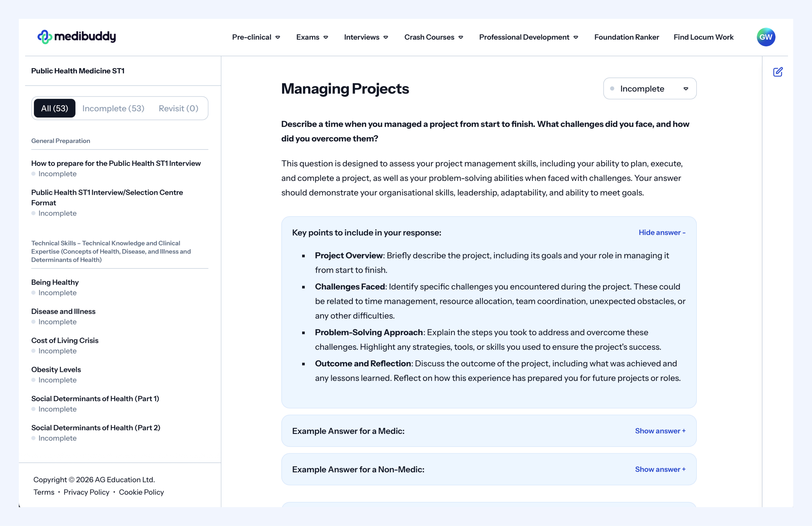Select the All (53) filter
The height and width of the screenshot is (526, 812).
pyautogui.click(x=55, y=108)
